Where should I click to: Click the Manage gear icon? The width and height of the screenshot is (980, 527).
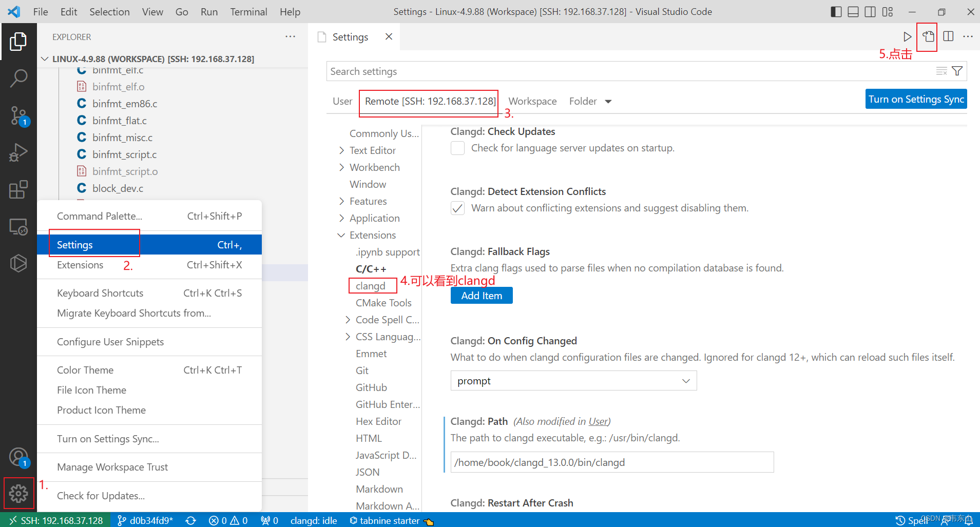point(18,494)
